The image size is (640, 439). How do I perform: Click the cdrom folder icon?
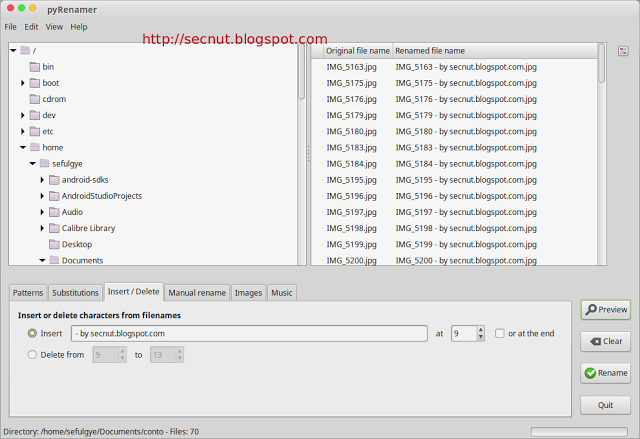pos(35,99)
